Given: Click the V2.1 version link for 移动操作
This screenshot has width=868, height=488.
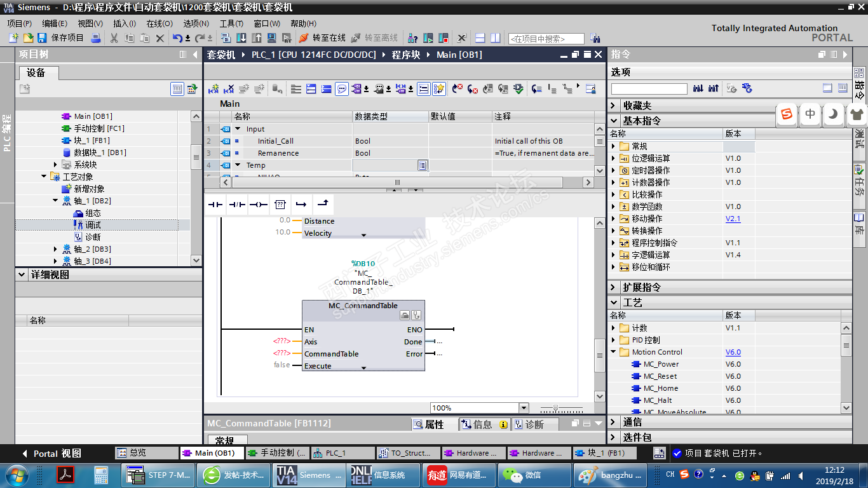Looking at the screenshot, I should [x=733, y=219].
